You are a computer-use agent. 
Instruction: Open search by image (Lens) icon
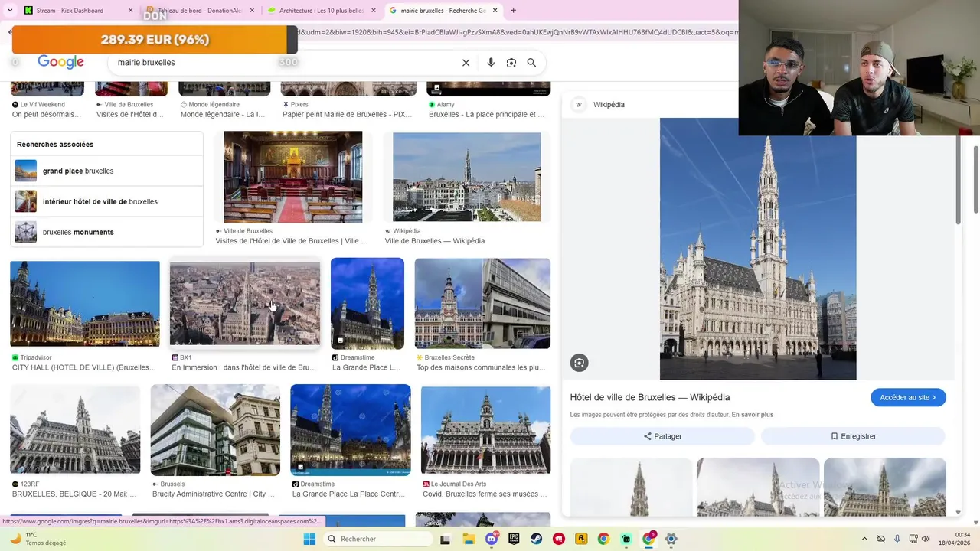(511, 63)
